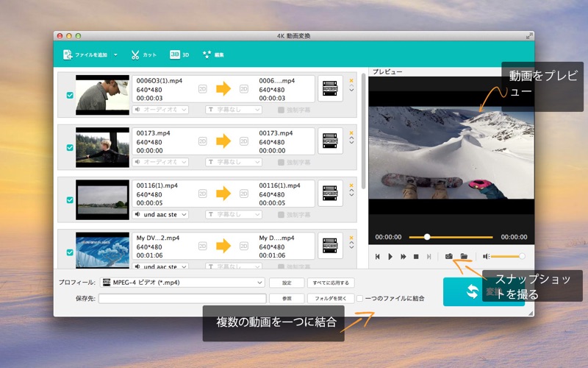Click the fast forward button
The width and height of the screenshot is (588, 368).
[403, 256]
